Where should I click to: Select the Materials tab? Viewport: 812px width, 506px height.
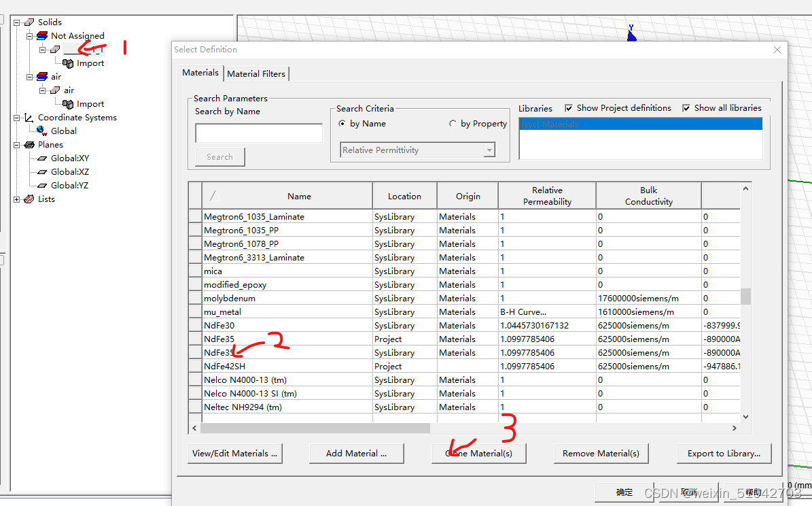200,73
